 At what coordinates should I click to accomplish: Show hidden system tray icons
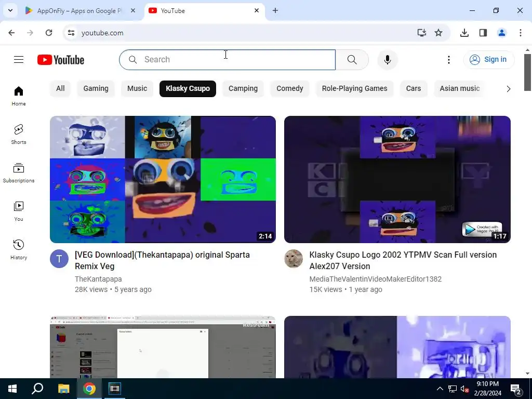coord(440,389)
